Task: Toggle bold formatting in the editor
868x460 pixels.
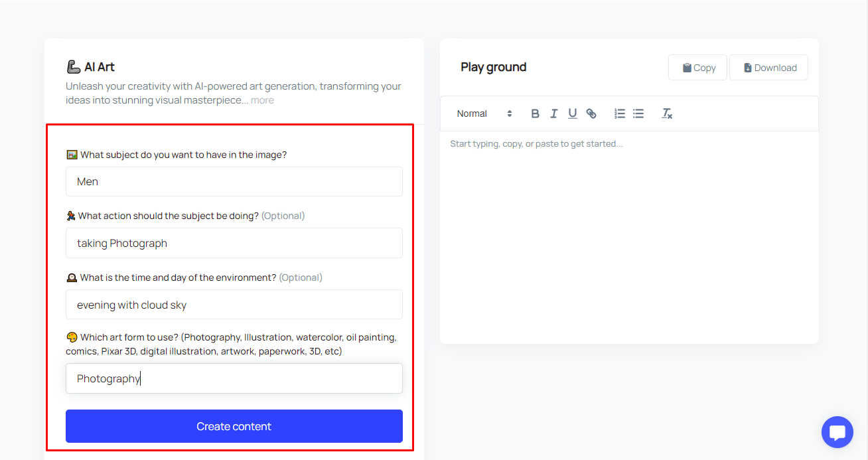Action: click(x=536, y=114)
